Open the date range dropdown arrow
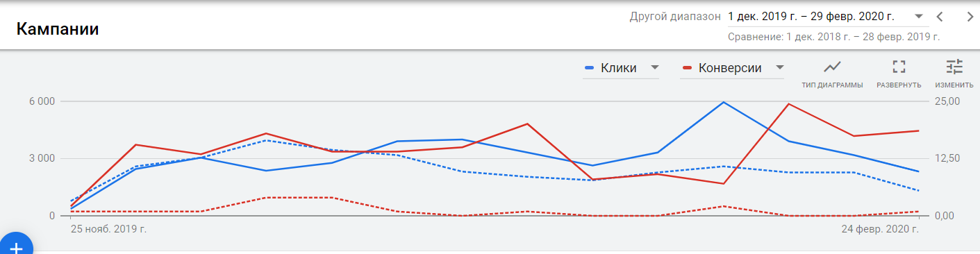The image size is (980, 254). pyautogui.click(x=918, y=16)
